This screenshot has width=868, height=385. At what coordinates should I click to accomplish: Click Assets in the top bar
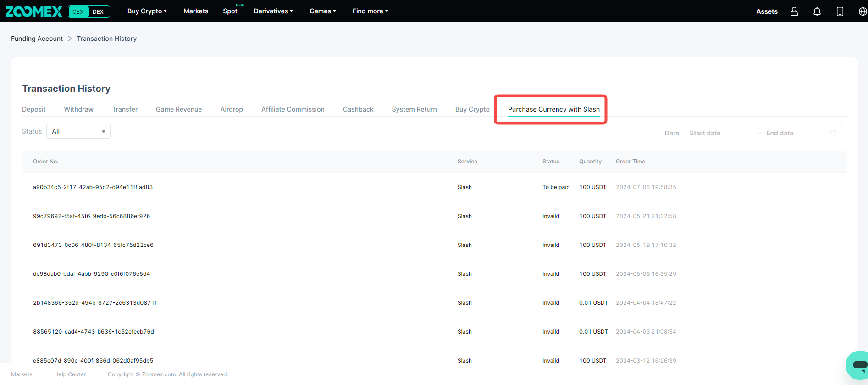coord(767,11)
